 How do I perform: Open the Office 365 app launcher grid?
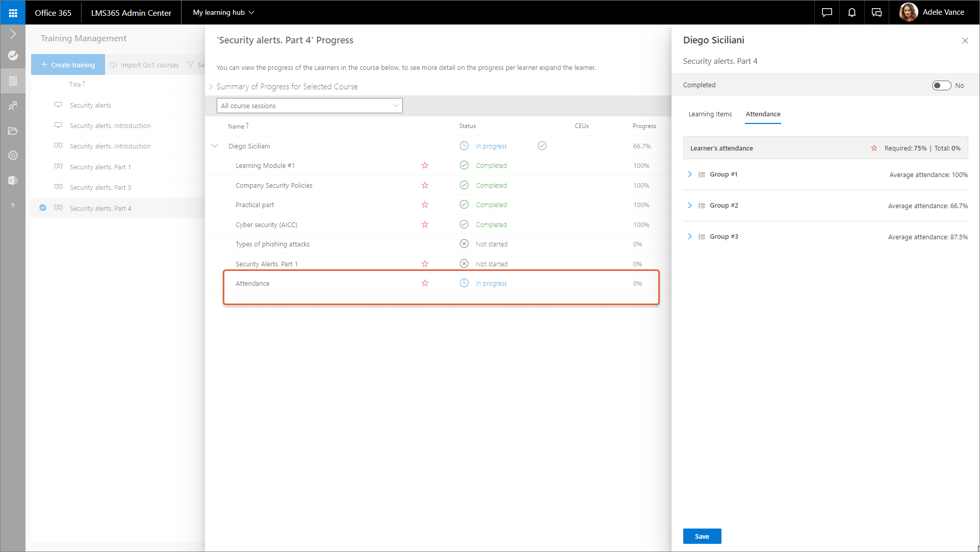(x=13, y=12)
